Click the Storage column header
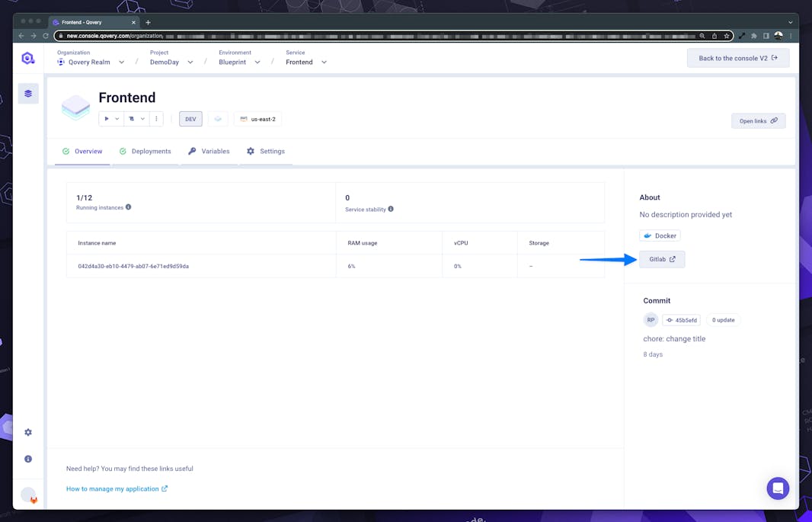 tap(539, 243)
